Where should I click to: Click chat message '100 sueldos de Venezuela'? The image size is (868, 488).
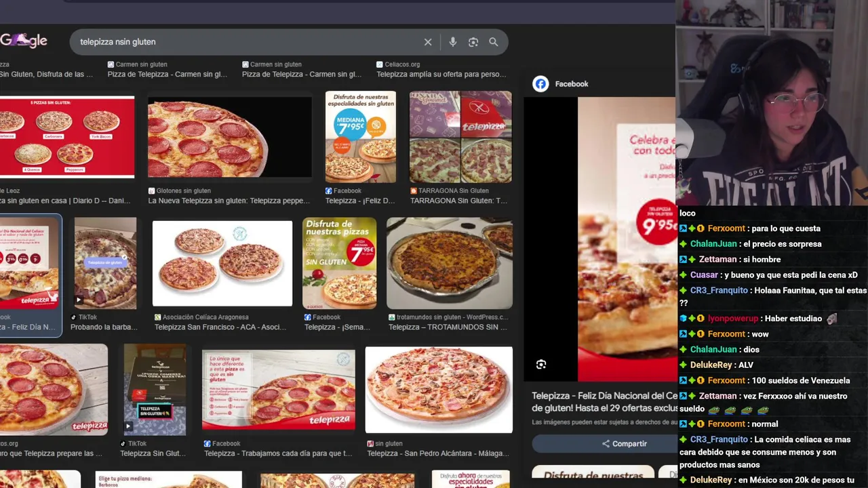pos(800,381)
